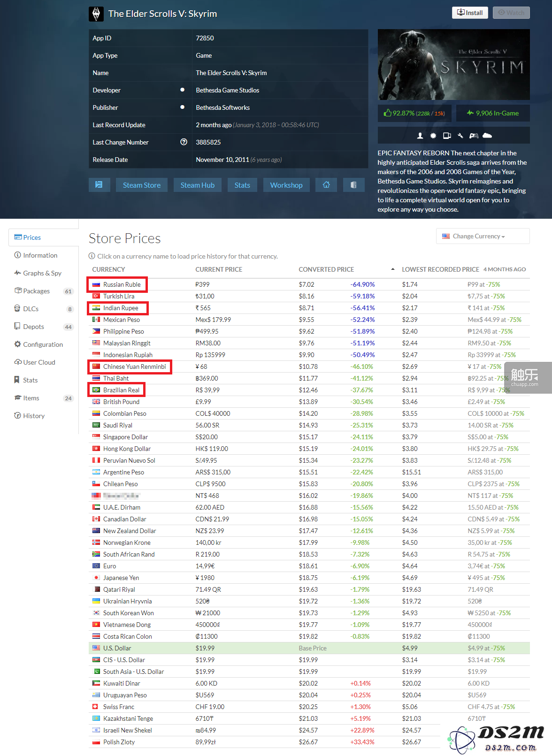Click the achievements starburst icon
The image size is (552, 756).
click(433, 136)
